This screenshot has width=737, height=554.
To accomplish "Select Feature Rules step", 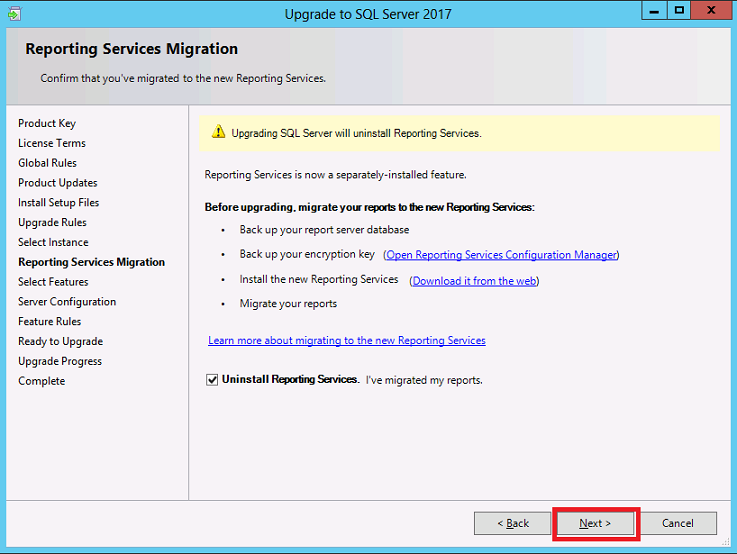I will point(50,321).
